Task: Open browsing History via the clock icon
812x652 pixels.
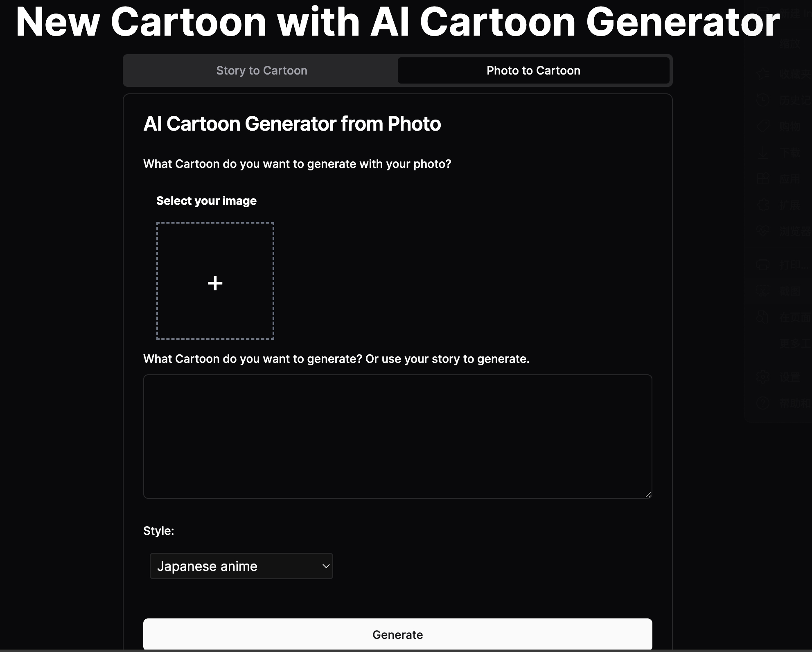Action: pos(762,100)
